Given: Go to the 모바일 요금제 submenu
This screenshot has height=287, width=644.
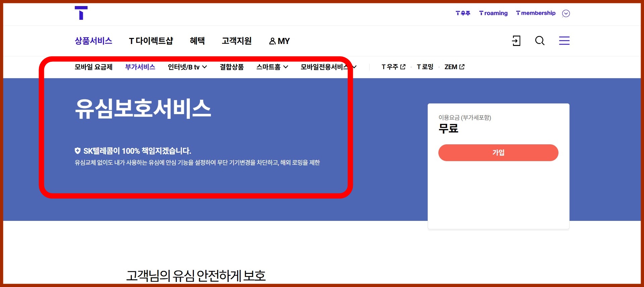Looking at the screenshot, I should coord(93,67).
